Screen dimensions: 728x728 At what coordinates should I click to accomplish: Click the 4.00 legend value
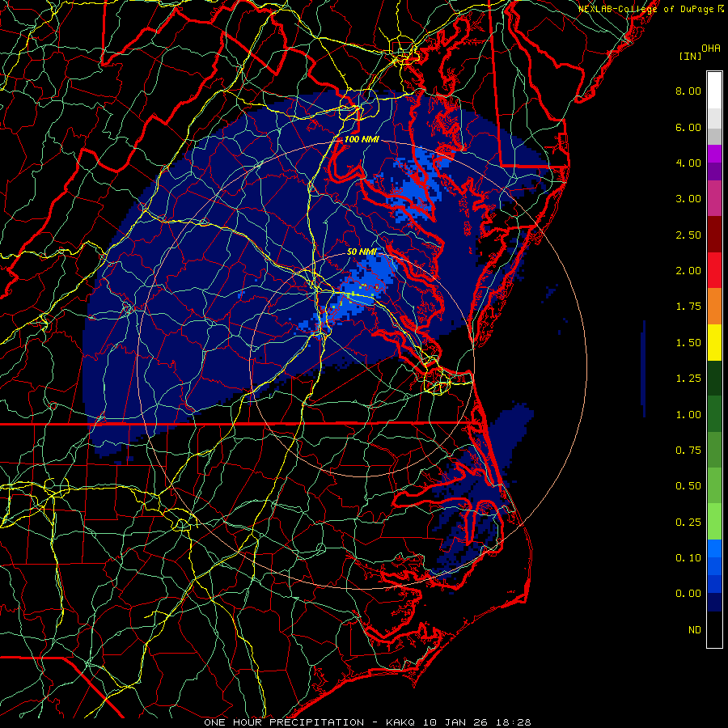click(x=688, y=163)
